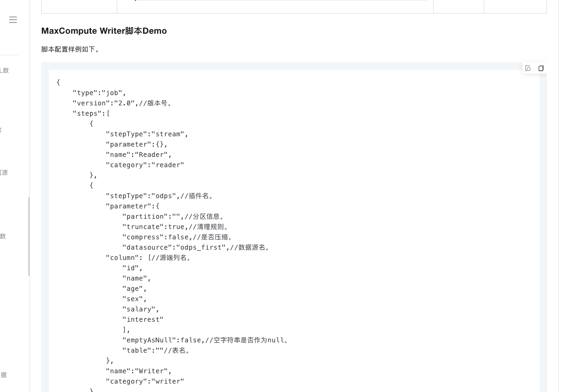Viewport: 570px width, 392px height.
Task: Click the "name":"Reader" line
Action: pos(139,155)
